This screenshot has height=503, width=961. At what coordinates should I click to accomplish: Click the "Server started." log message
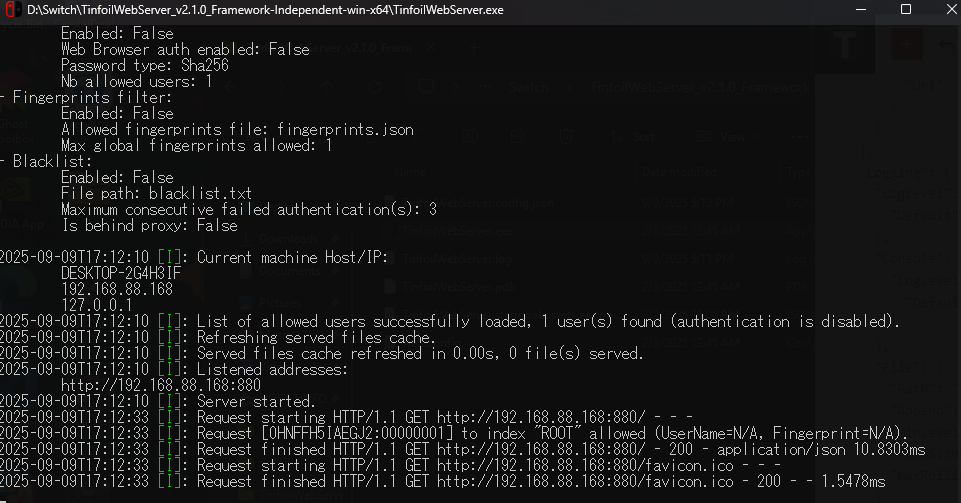pyautogui.click(x=256, y=401)
